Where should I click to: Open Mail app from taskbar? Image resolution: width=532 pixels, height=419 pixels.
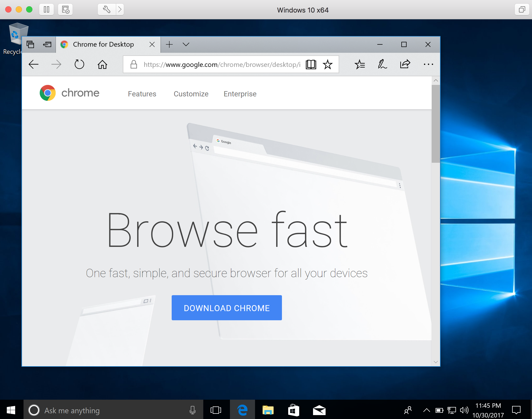319,410
